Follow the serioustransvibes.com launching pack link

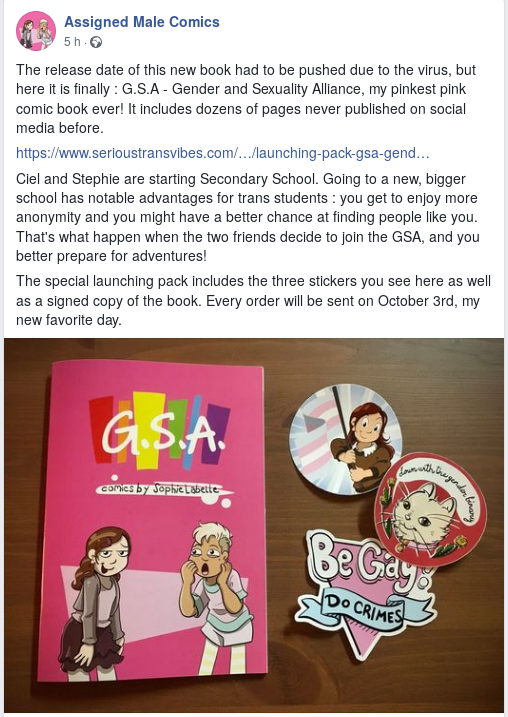[x=223, y=153]
